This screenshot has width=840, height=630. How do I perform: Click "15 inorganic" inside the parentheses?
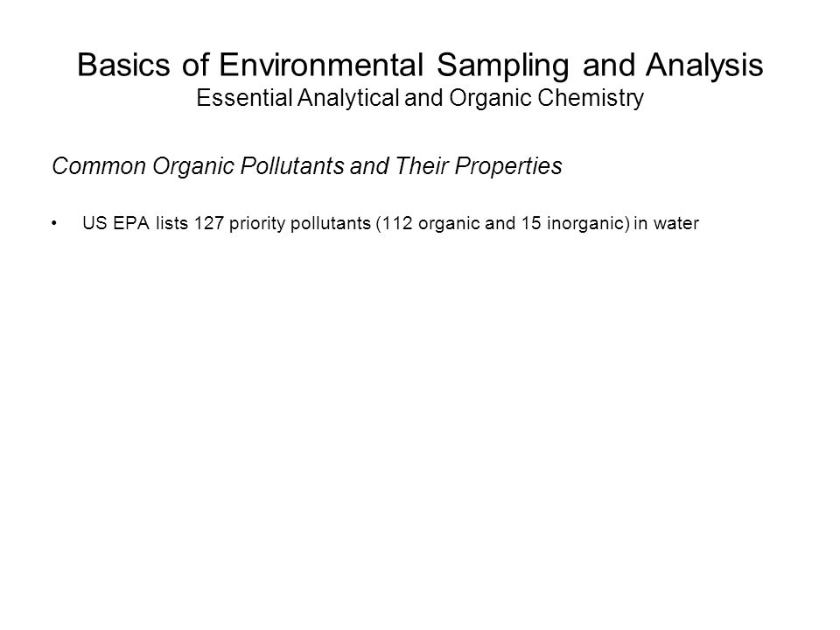[574, 223]
